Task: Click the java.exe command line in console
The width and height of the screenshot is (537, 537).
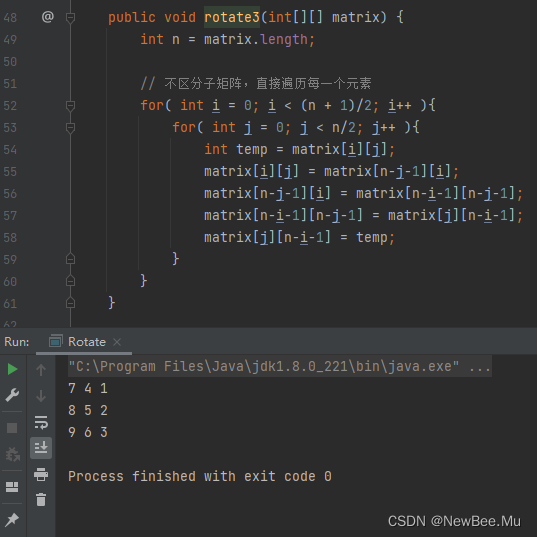Action: click(x=279, y=366)
